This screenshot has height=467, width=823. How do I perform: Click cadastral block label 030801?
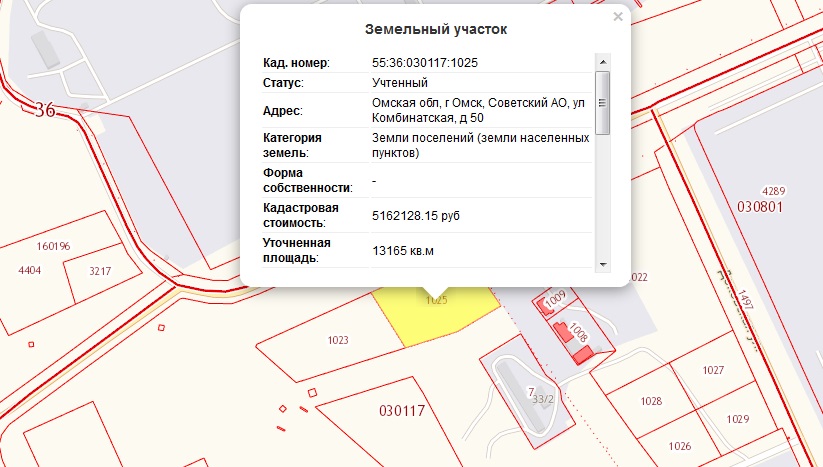click(759, 207)
